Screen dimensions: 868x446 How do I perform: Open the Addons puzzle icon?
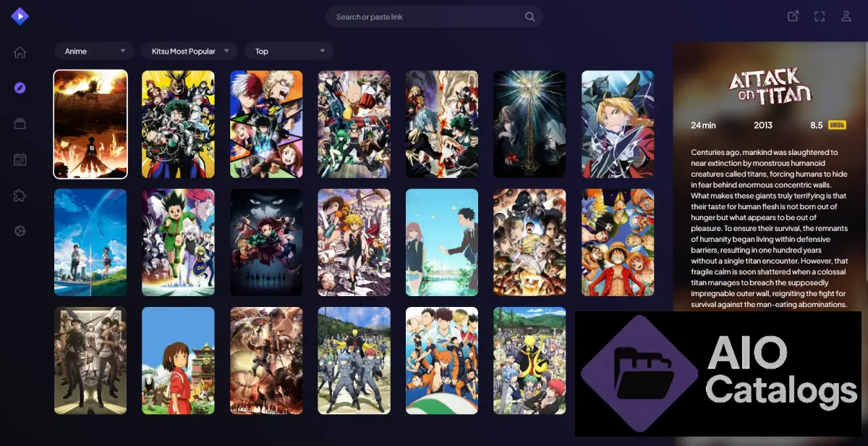tap(20, 195)
